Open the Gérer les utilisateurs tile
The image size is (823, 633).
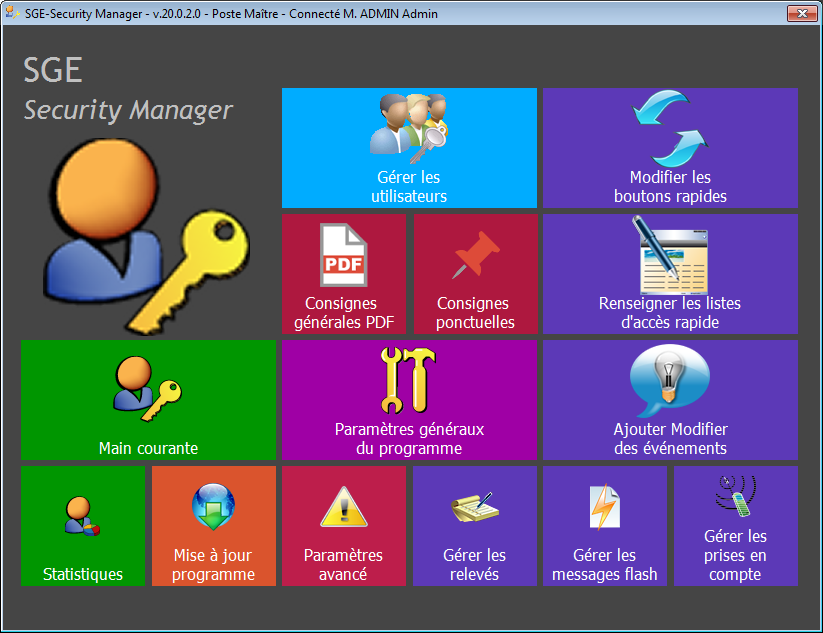(409, 147)
